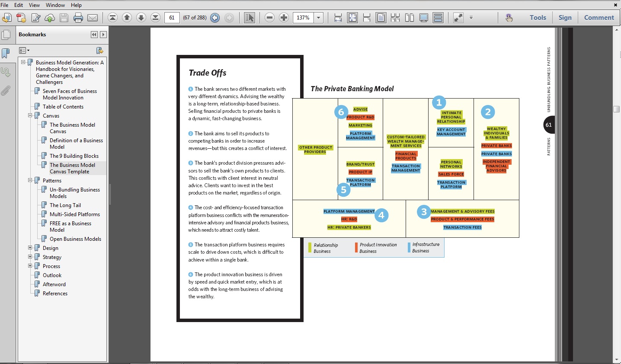The height and width of the screenshot is (364, 621).
Task: Expand the Design bookmark section
Action: coord(30,248)
